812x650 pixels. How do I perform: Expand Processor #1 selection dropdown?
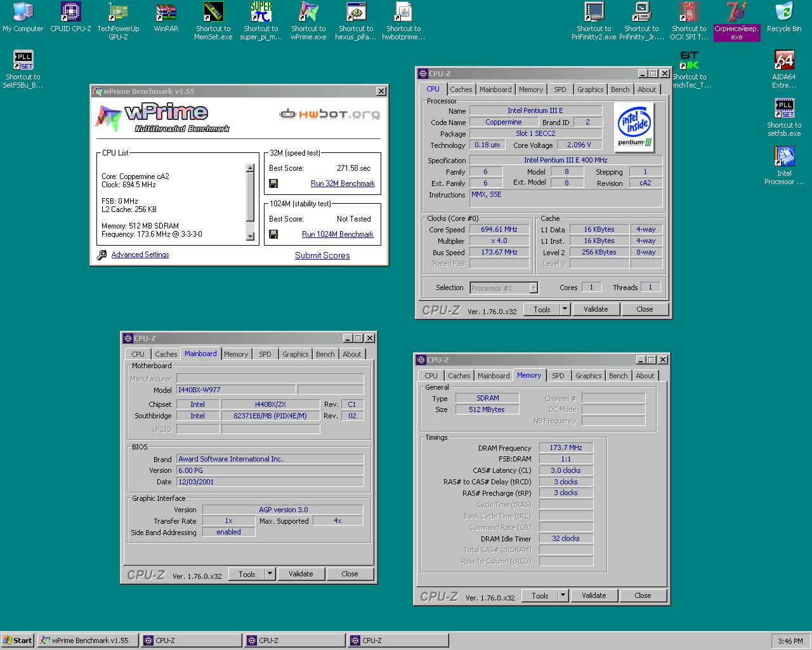click(x=534, y=288)
